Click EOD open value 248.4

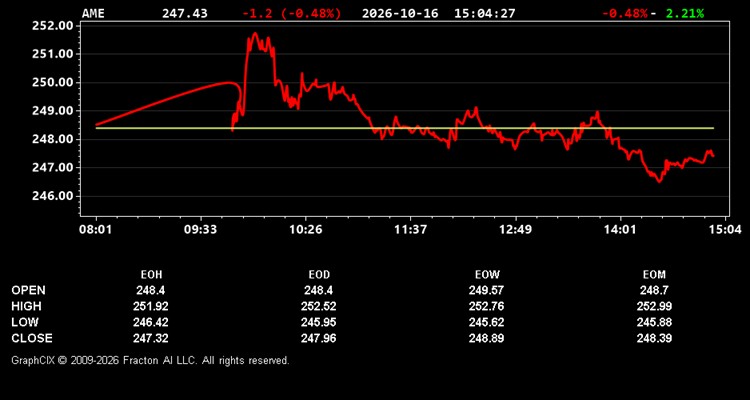click(x=319, y=290)
